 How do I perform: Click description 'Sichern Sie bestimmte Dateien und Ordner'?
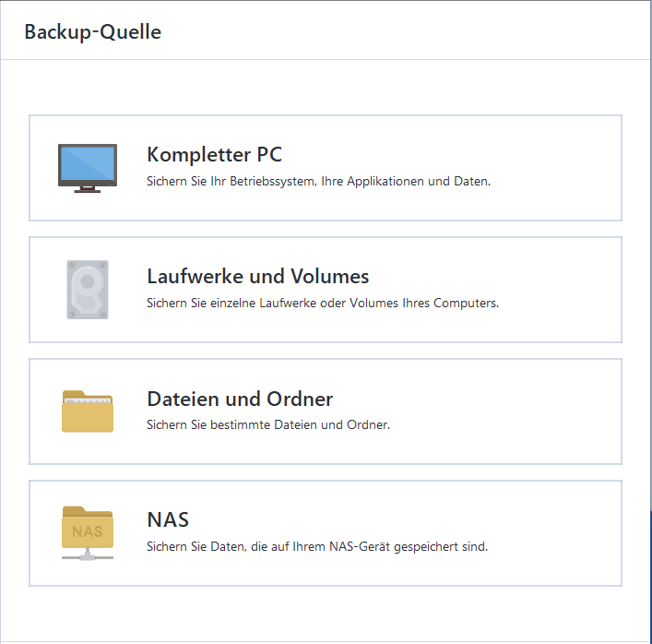click(268, 425)
